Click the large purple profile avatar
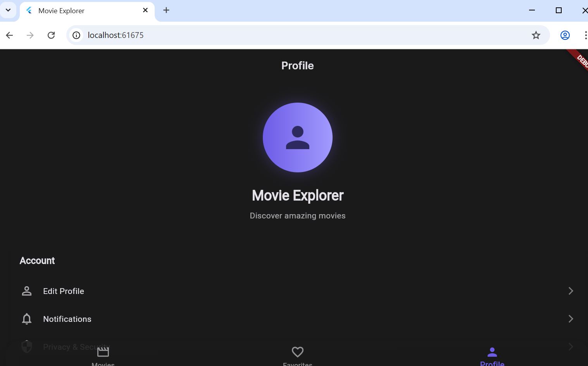 click(297, 137)
